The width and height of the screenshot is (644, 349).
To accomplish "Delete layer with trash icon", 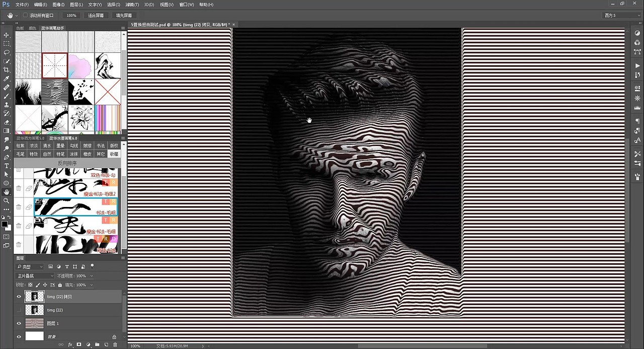I will tap(115, 344).
